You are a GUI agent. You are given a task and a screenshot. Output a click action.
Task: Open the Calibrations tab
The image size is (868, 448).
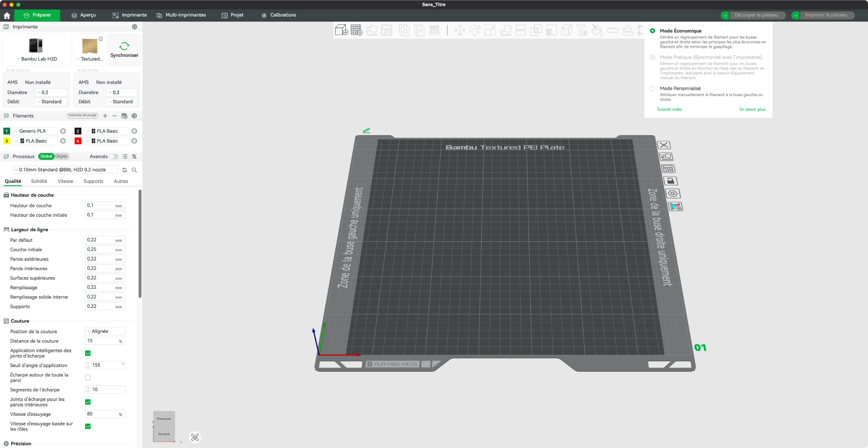point(279,15)
